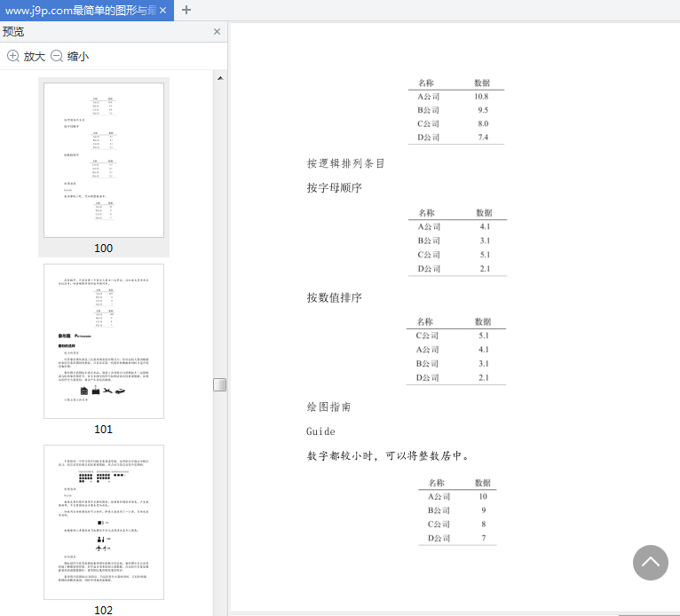680x616 pixels.
Task: Click the word Guide
Action: click(x=320, y=431)
